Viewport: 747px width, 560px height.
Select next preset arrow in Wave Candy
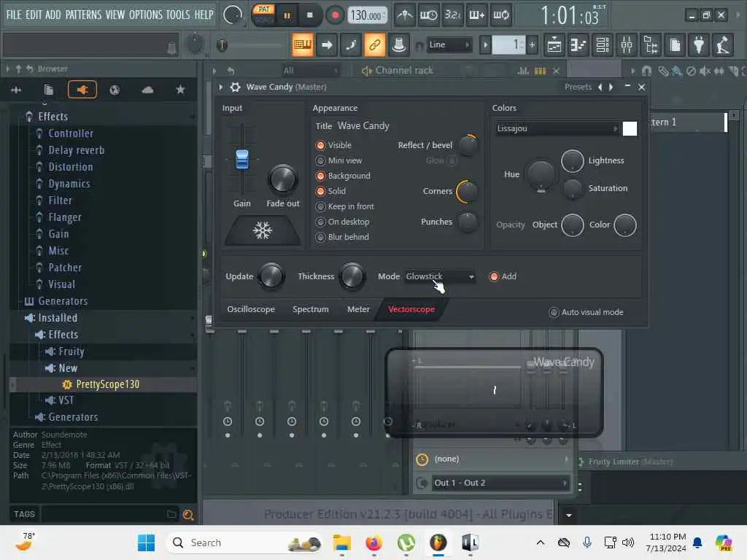611,87
